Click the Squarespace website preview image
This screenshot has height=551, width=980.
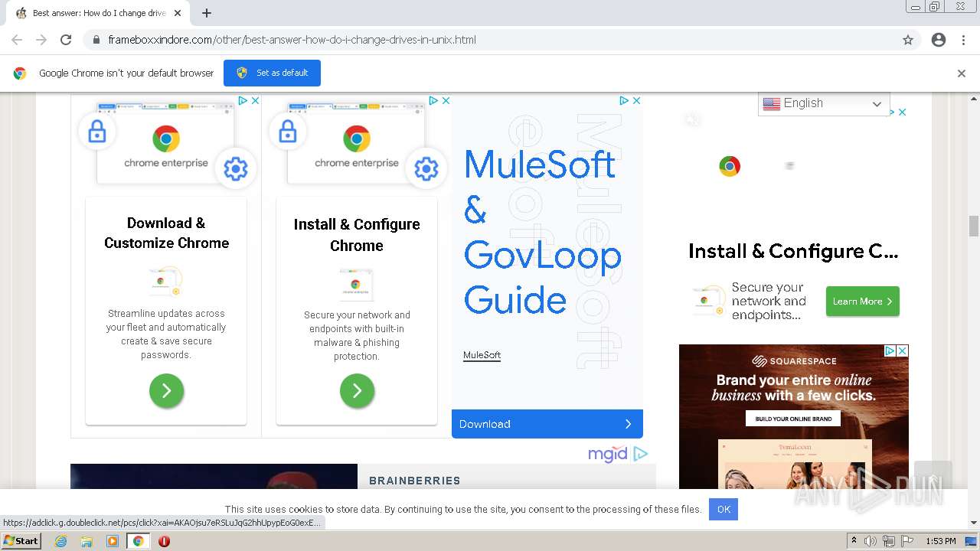[794, 465]
